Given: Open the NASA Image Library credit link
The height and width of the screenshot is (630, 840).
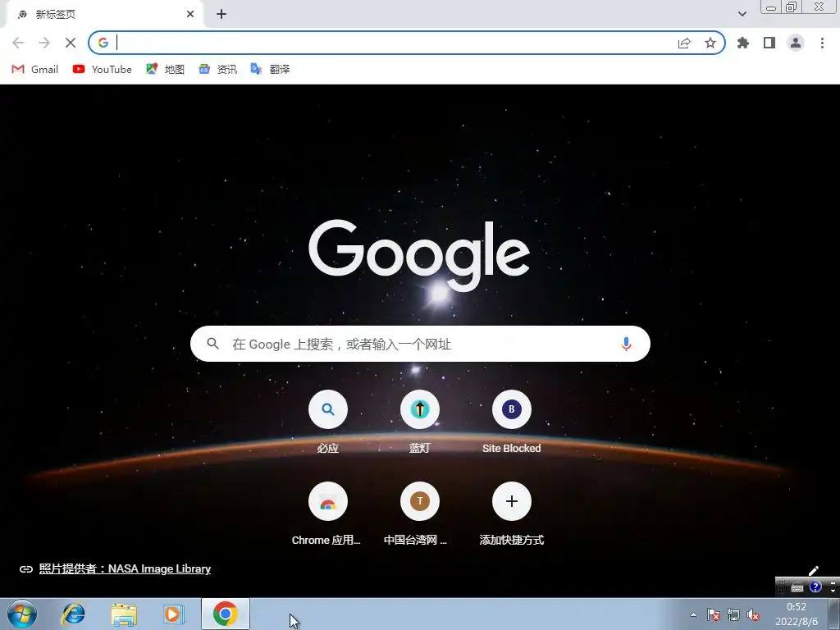Looking at the screenshot, I should point(125,569).
